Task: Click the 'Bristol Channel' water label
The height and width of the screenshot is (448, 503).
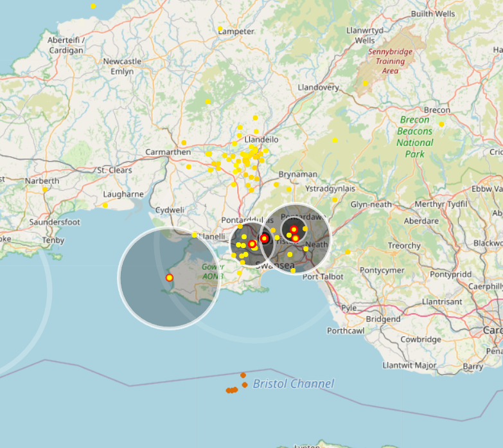Action: pos(294,384)
